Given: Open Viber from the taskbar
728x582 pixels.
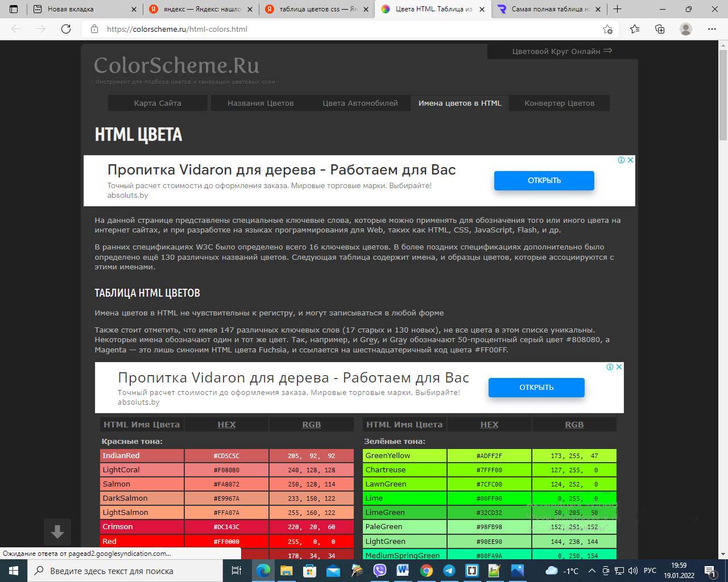Looking at the screenshot, I should (379, 571).
